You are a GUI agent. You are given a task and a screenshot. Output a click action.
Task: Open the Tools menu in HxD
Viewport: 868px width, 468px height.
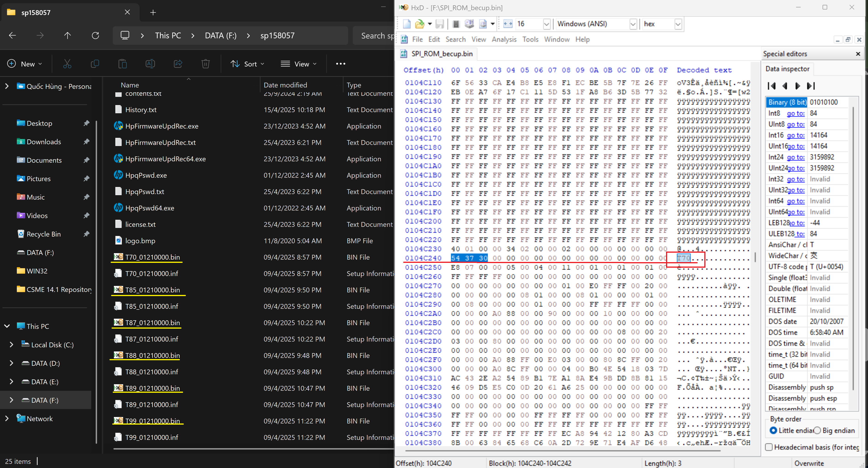[x=530, y=39]
